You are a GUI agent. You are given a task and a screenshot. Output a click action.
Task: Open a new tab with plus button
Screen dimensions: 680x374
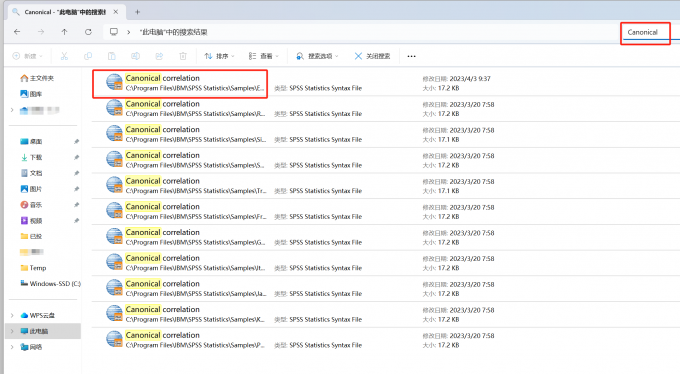(x=137, y=12)
